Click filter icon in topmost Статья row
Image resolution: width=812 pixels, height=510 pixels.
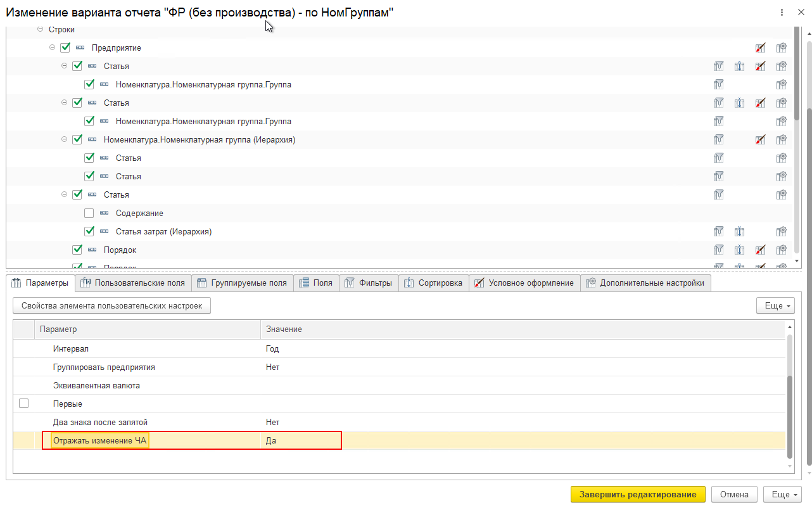click(719, 66)
